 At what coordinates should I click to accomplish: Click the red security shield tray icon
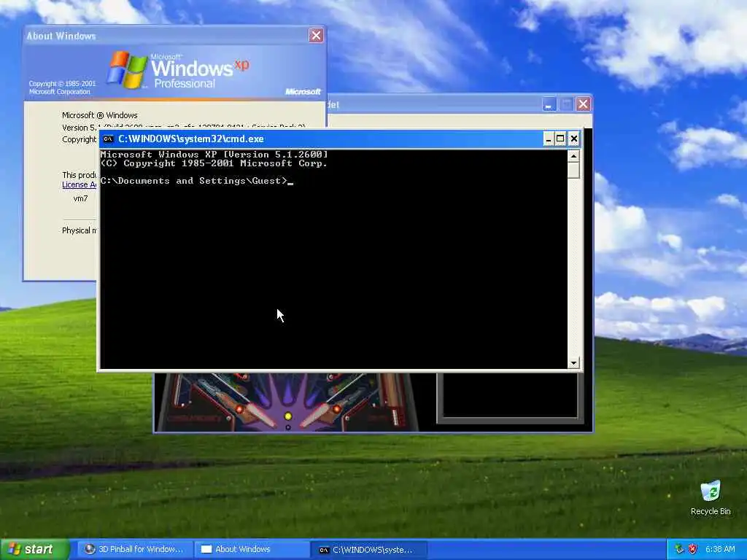(x=693, y=549)
